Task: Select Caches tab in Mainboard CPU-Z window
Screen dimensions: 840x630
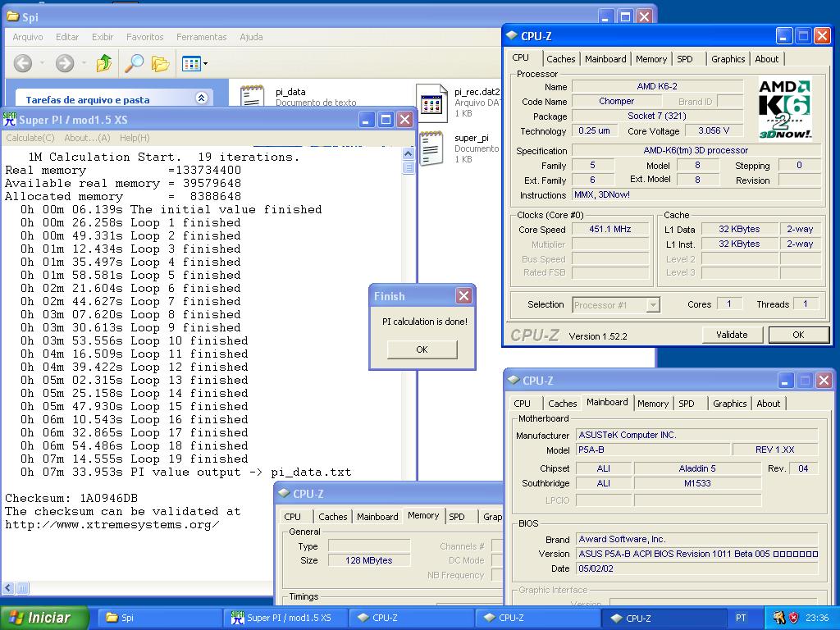Action: point(563,404)
